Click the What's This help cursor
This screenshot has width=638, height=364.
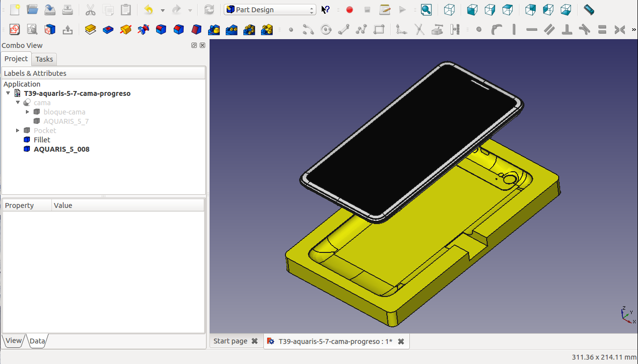point(326,10)
